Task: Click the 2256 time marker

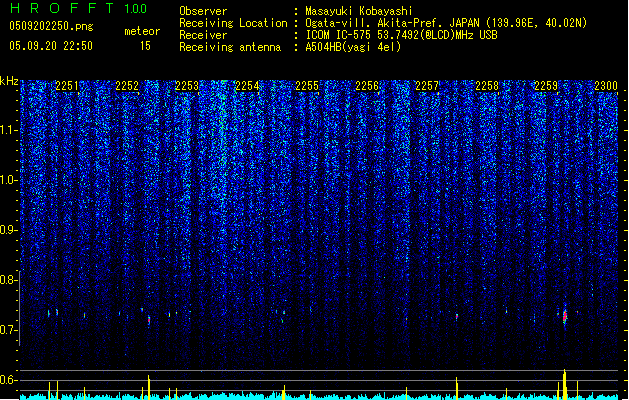Action: click(x=367, y=86)
